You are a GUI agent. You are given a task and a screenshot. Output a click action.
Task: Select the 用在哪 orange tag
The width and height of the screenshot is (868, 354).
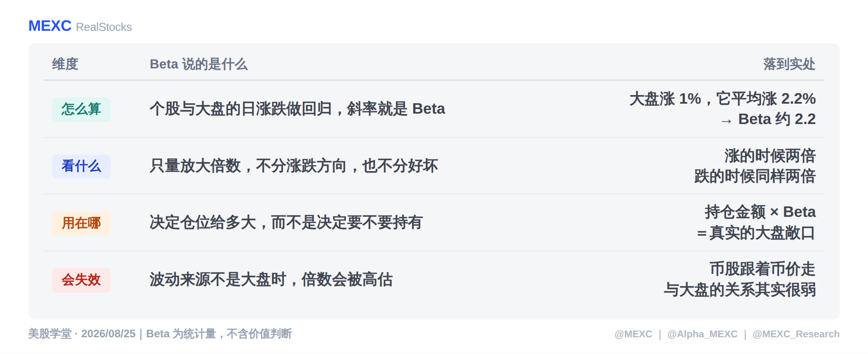tap(81, 223)
